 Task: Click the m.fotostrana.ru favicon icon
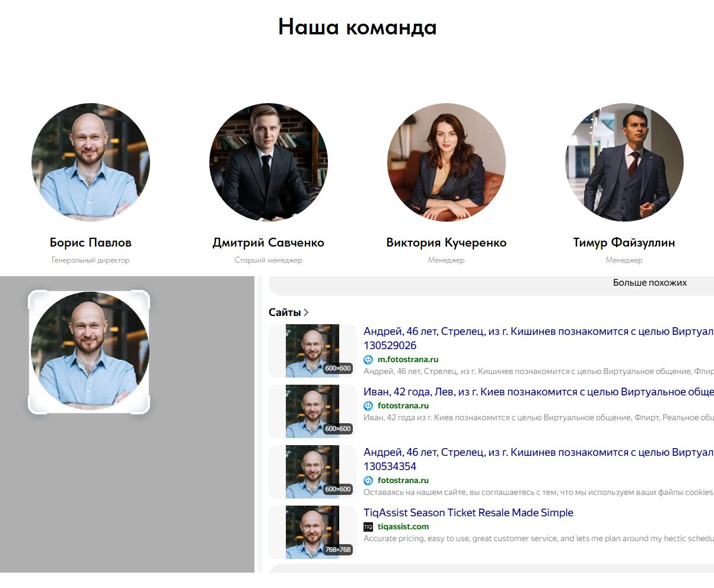click(x=368, y=359)
